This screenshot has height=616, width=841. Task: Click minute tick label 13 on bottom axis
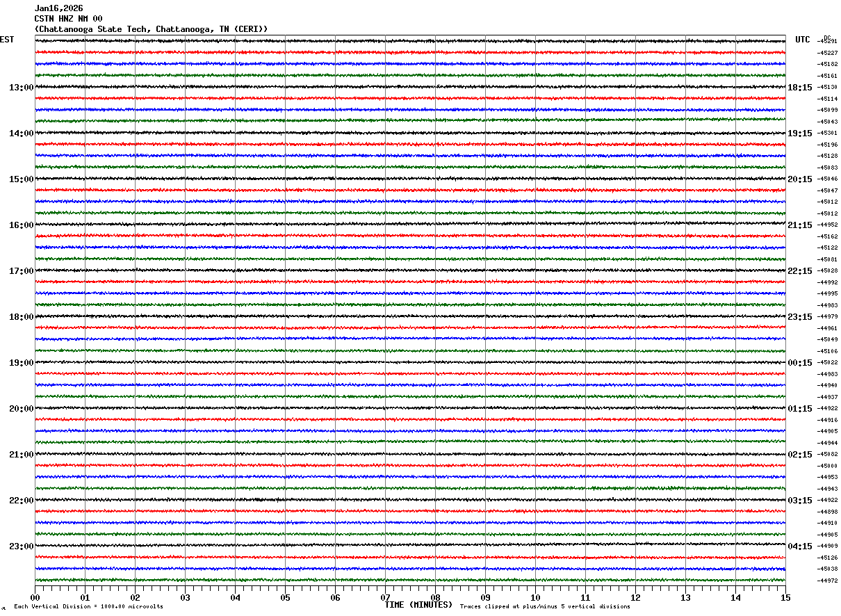pos(685,597)
